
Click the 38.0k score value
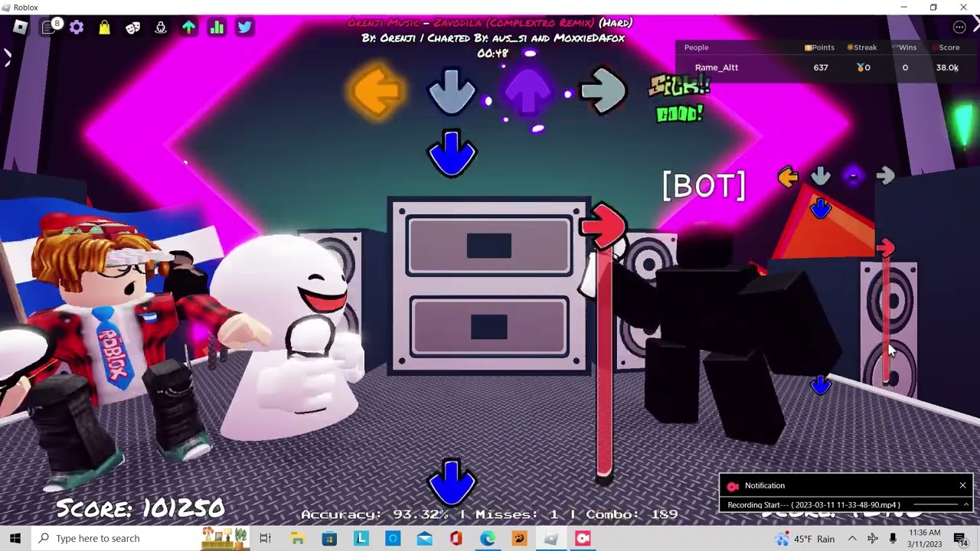coord(947,67)
